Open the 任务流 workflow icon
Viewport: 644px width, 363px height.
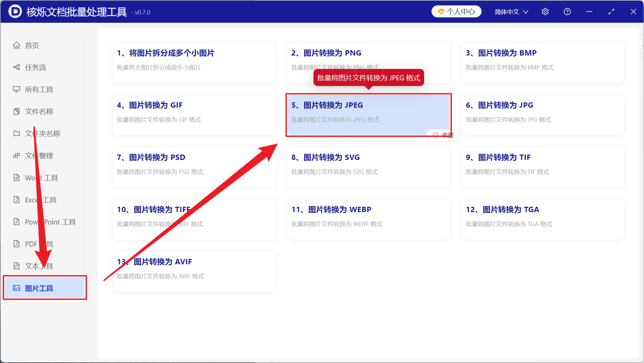pos(16,67)
